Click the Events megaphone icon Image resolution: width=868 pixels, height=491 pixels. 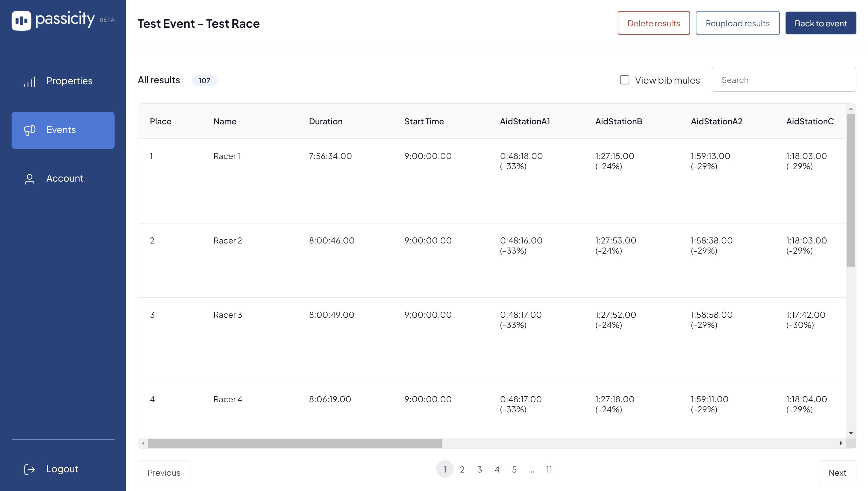pyautogui.click(x=30, y=130)
